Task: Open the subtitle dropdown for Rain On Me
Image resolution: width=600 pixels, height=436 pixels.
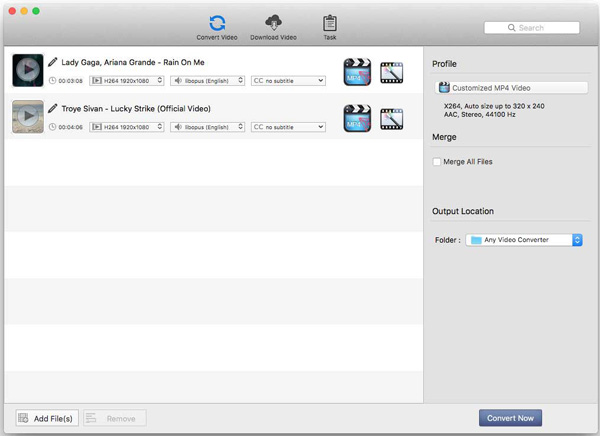Action: tap(288, 81)
